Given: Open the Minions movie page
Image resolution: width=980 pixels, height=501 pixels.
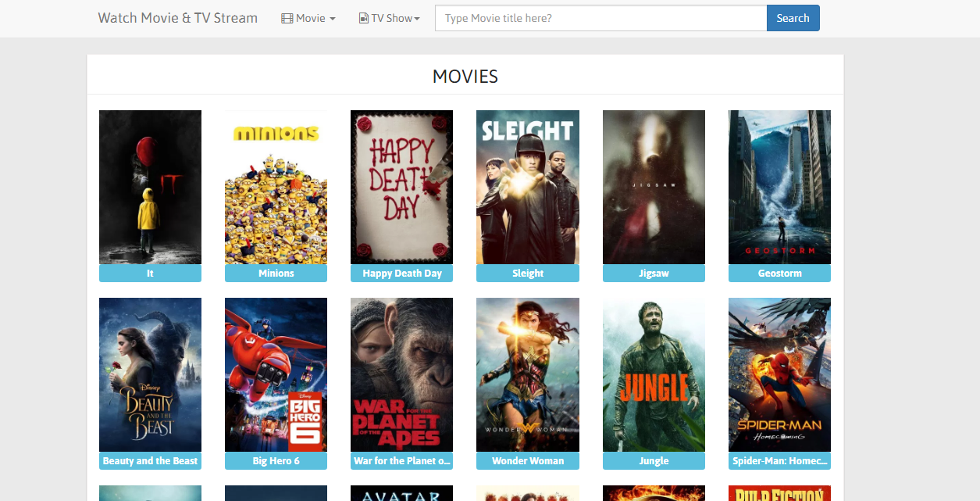Looking at the screenshot, I should point(276,187).
